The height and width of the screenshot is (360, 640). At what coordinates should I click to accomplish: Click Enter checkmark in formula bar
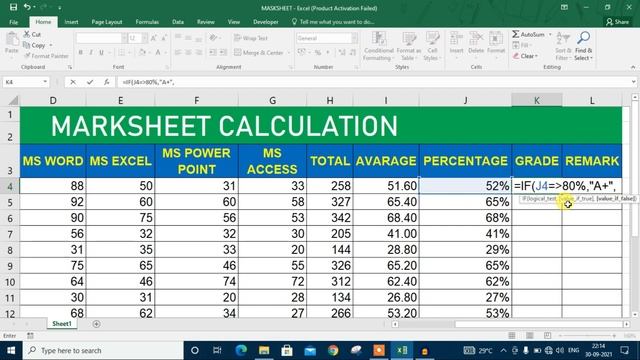coord(90,82)
